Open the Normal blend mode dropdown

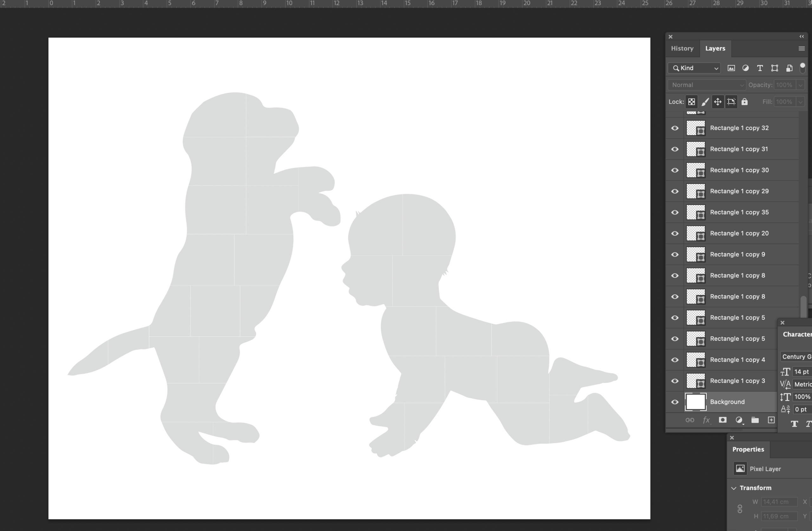707,85
